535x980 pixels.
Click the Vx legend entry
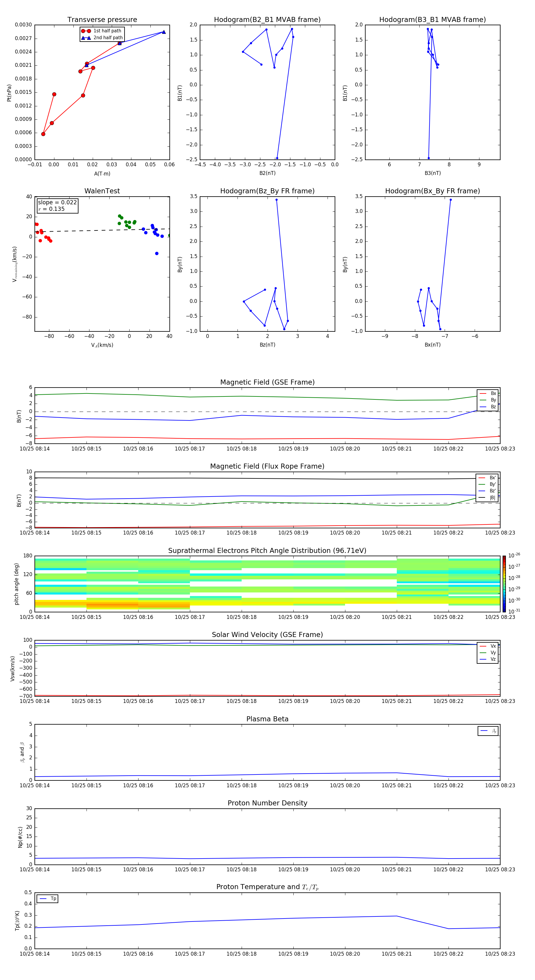point(488,646)
